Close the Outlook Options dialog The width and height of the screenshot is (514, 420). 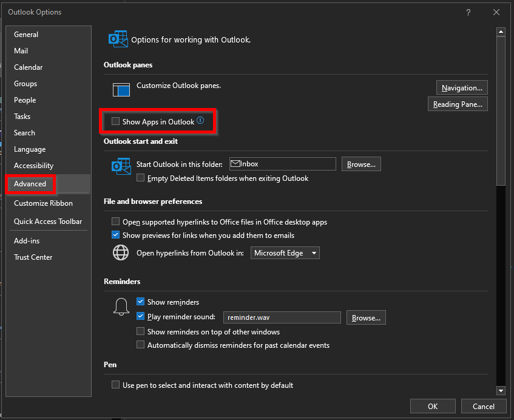496,12
